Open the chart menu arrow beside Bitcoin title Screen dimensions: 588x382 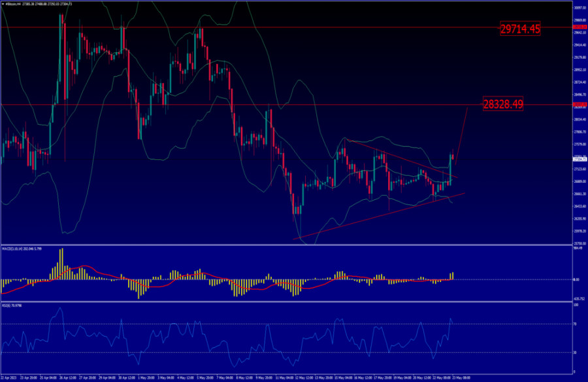pyautogui.click(x=3, y=4)
